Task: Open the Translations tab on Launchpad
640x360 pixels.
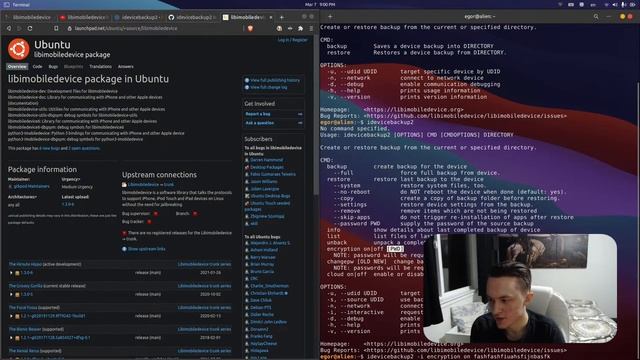Action: [x=100, y=67]
